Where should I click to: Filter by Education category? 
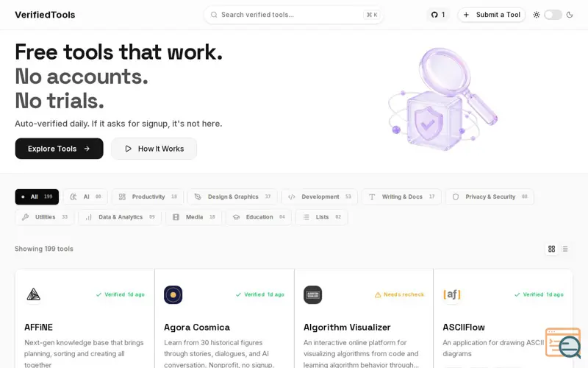[259, 217]
